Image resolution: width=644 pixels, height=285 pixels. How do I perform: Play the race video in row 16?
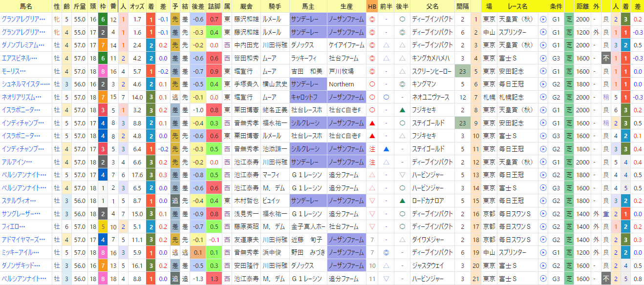point(543,213)
